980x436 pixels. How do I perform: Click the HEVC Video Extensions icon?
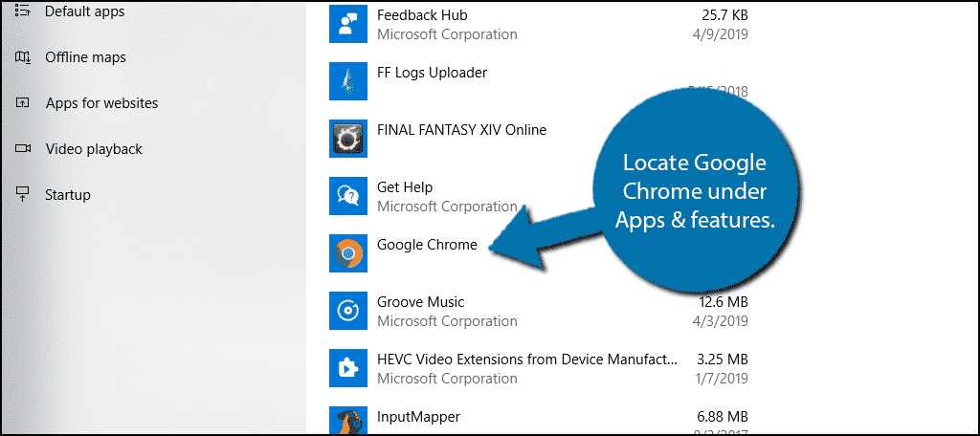[348, 368]
